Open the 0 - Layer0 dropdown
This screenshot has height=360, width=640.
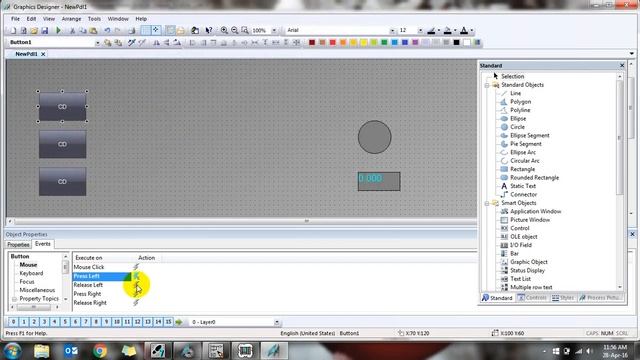[277, 322]
